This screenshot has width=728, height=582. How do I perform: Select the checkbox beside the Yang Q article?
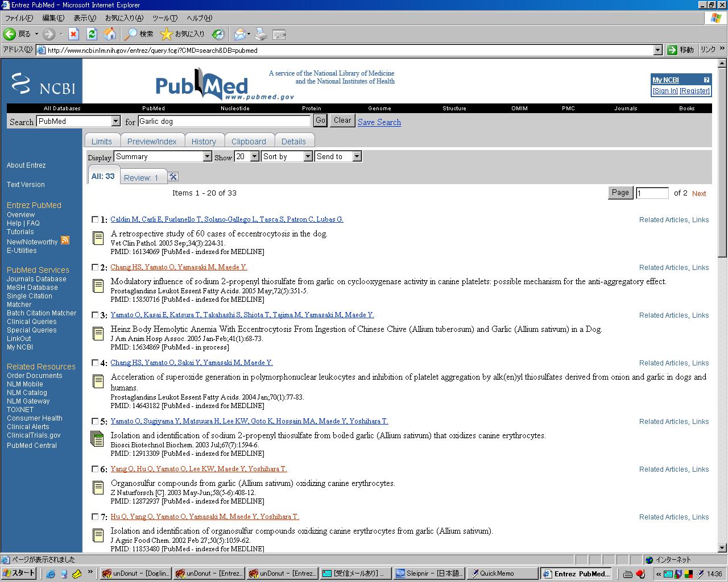pyautogui.click(x=96, y=469)
